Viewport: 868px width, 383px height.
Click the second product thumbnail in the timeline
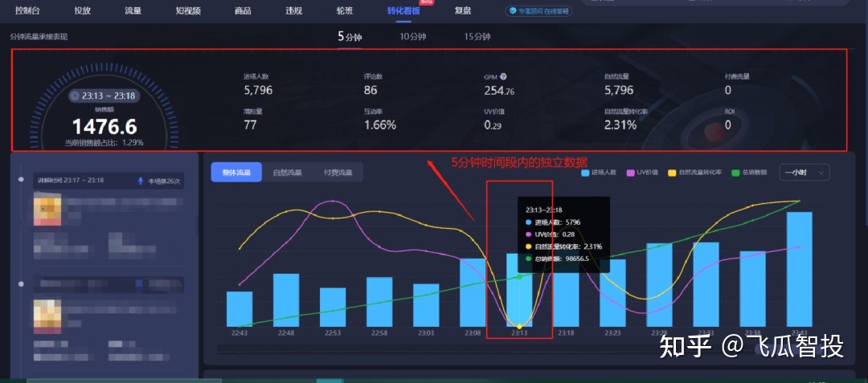pos(47,313)
